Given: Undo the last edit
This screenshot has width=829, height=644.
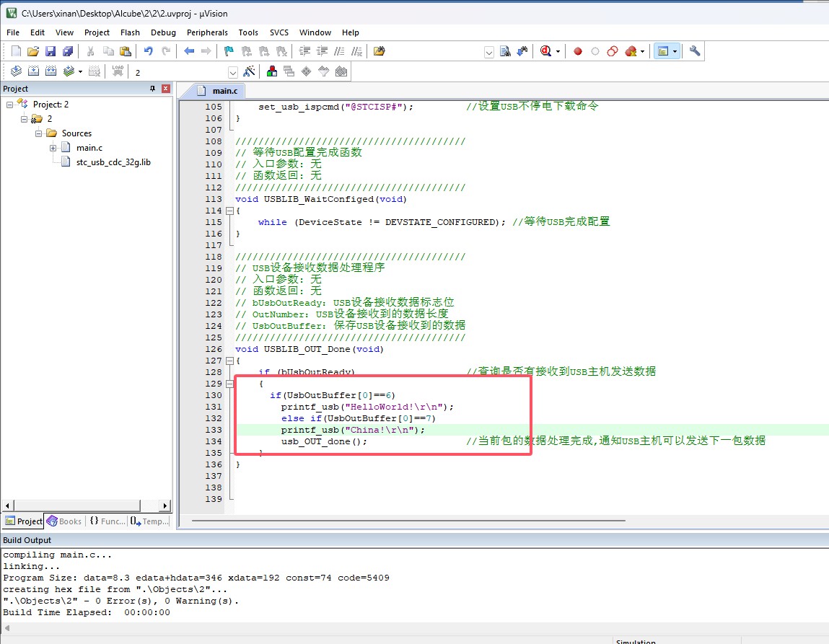Looking at the screenshot, I should click(x=149, y=51).
